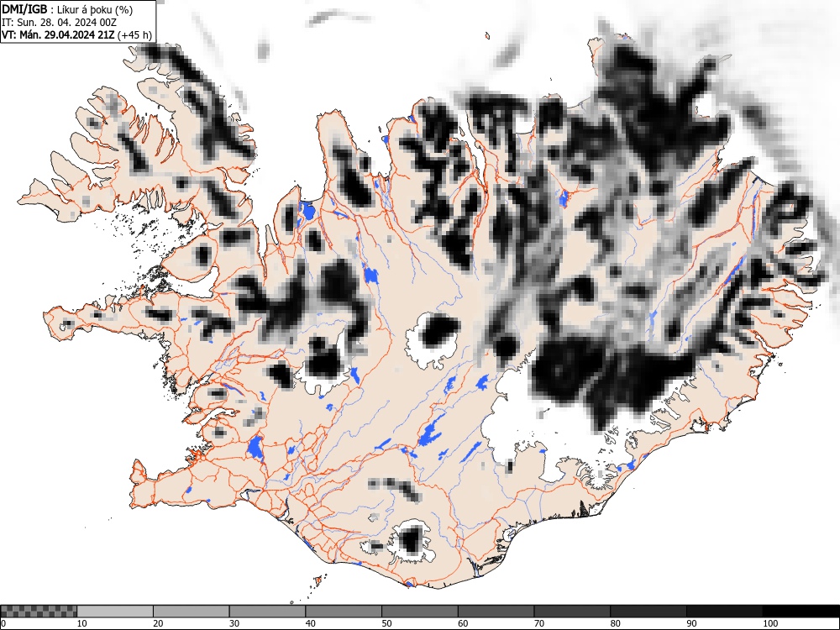Click the legend label '100'

tap(769, 623)
